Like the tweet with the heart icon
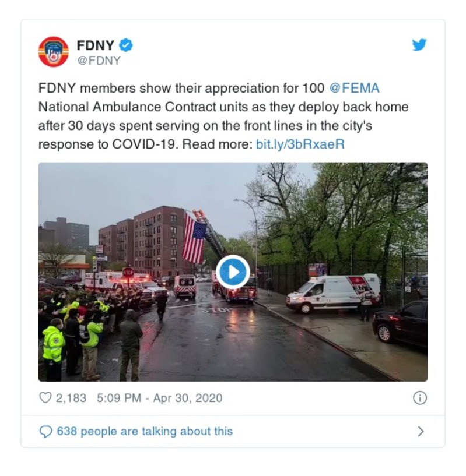Image resolution: width=466 pixels, height=476 pixels. [x=45, y=397]
